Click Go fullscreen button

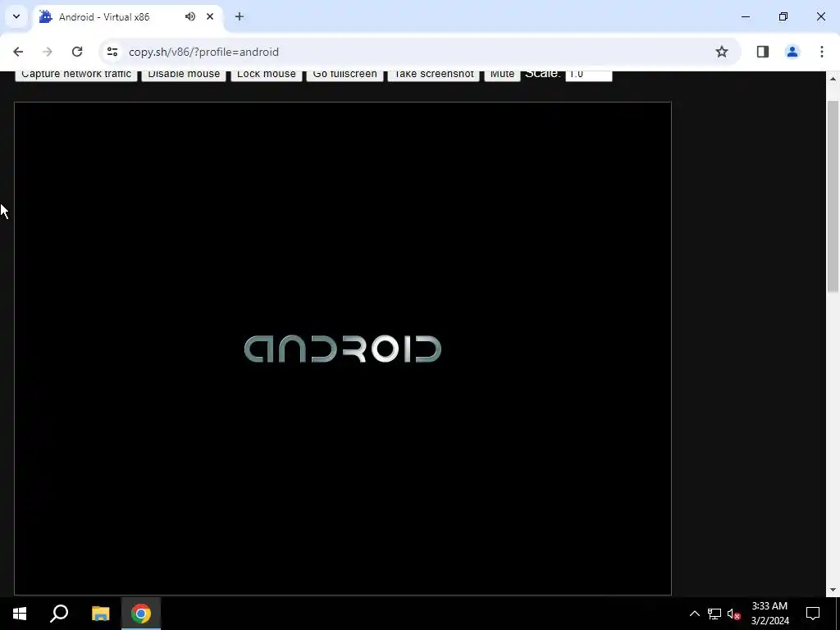click(345, 75)
